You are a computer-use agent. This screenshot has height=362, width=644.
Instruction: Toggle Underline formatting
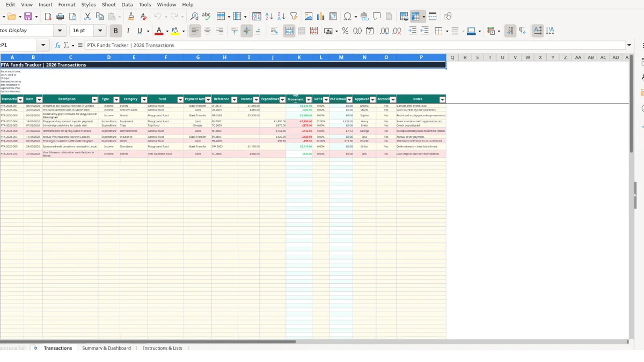[x=140, y=31]
